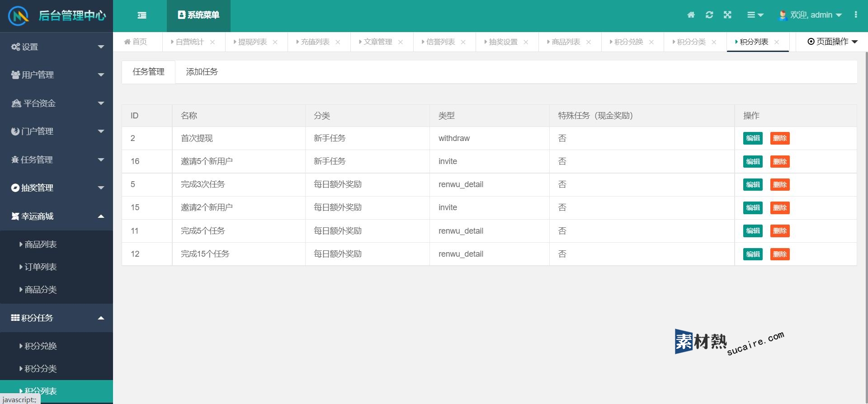
Task: Click the home icon in header
Action: pos(691,15)
